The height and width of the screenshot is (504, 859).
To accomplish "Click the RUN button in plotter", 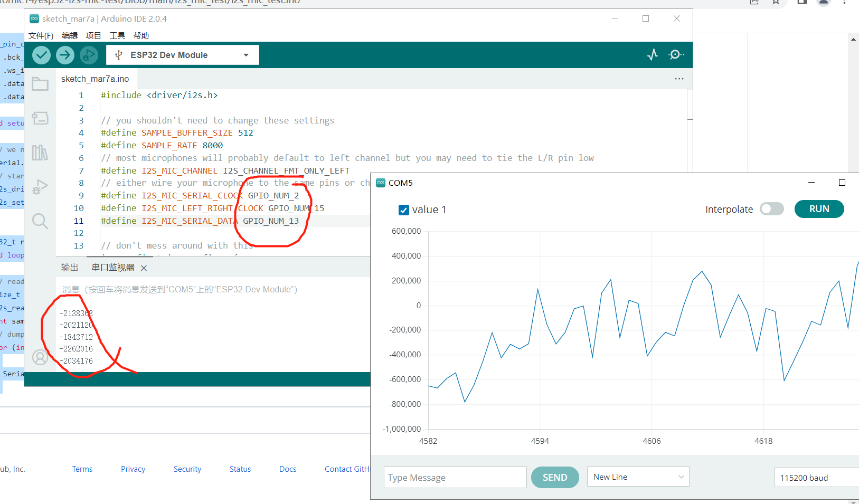I will (x=819, y=209).
